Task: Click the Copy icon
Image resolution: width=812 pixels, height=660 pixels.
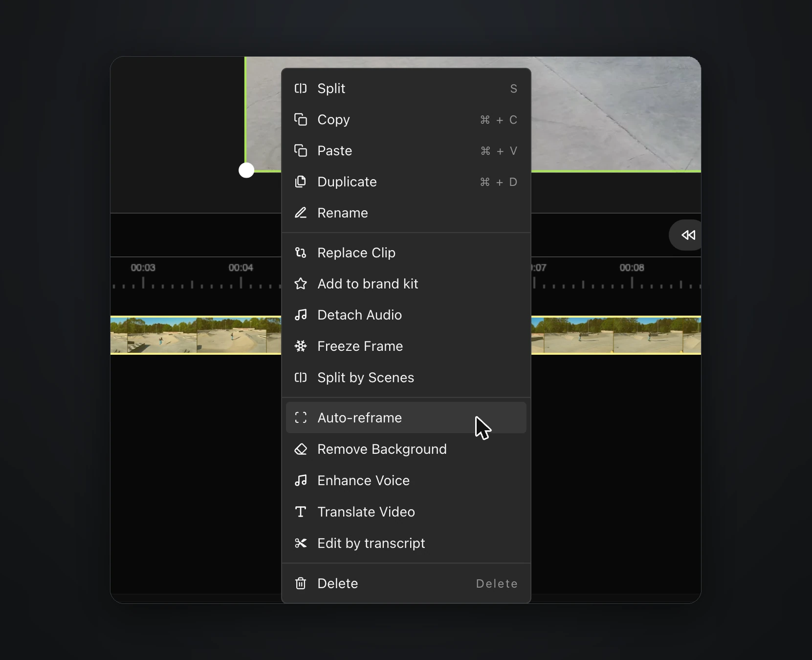Action: 301,120
